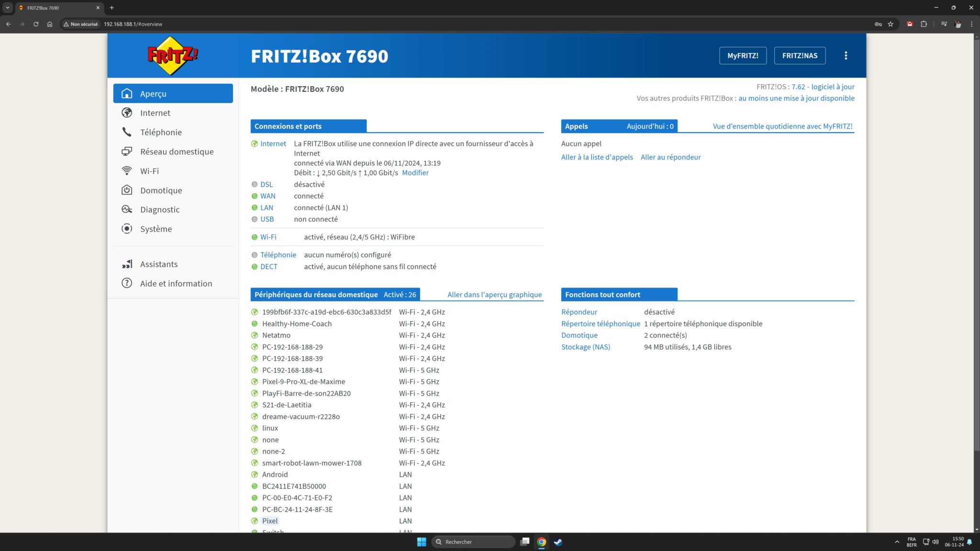Open the browser tab search dropdown
Viewport: 980px width, 551px height.
[8, 8]
